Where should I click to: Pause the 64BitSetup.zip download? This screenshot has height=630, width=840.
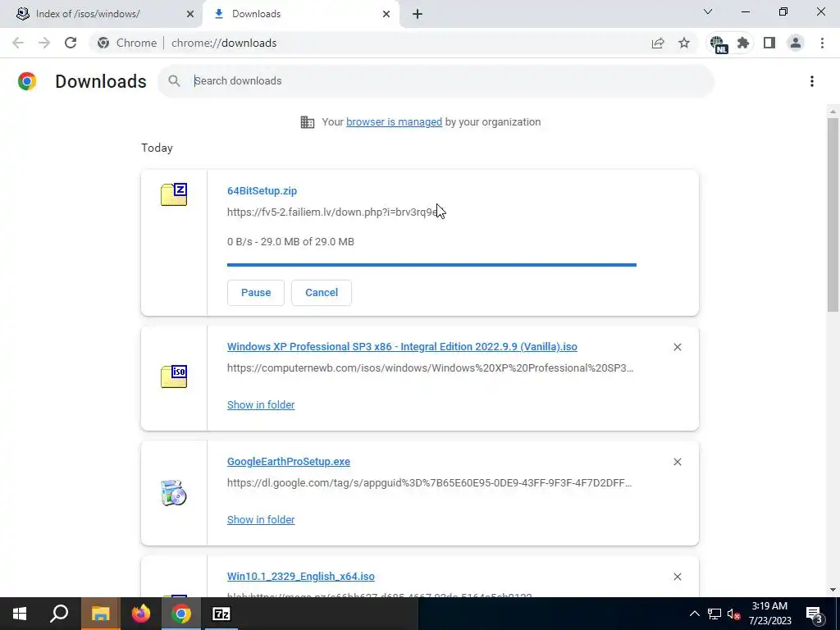point(256,293)
